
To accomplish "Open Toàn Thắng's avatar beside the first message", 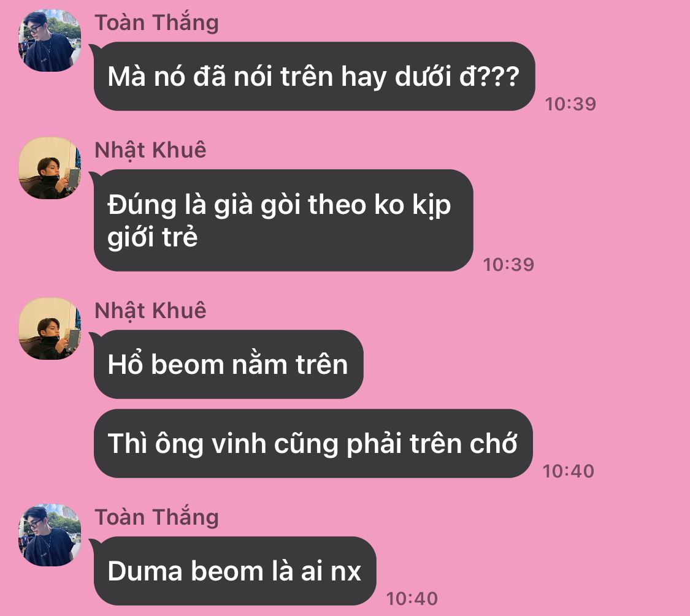I will click(x=49, y=41).
